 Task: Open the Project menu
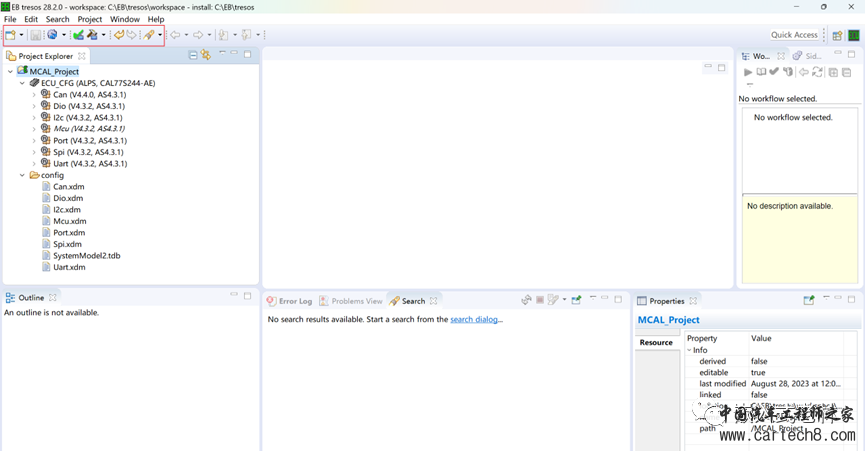[90, 19]
